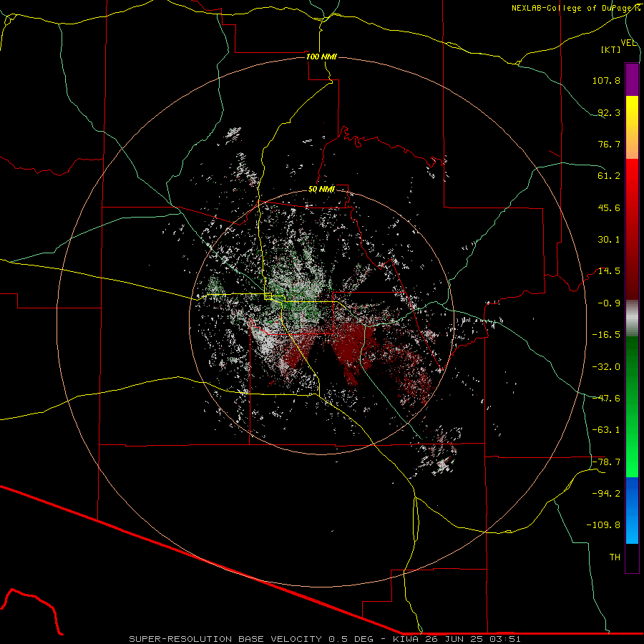
Task: Click the -94.2 legend value
Action: [606, 494]
